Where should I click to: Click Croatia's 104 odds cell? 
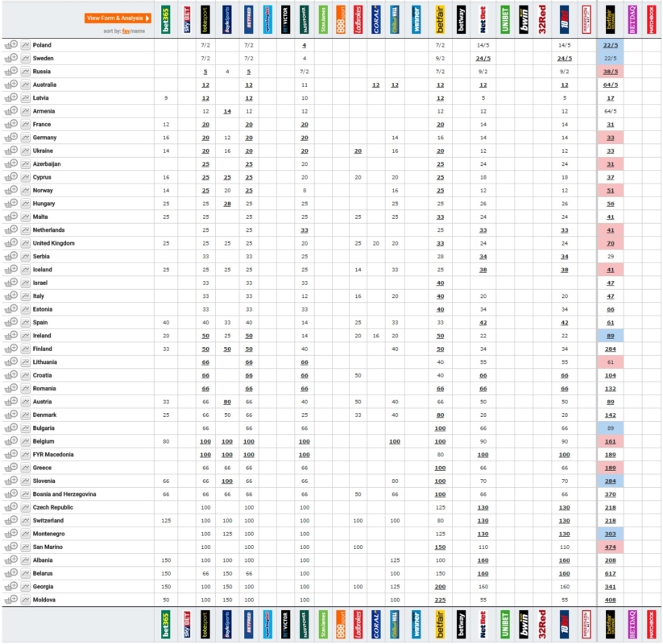coord(610,375)
